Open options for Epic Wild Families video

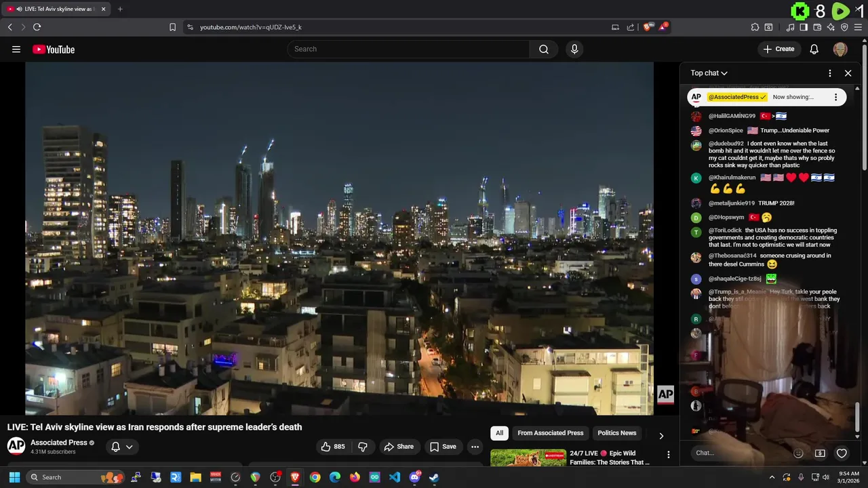tap(668, 455)
